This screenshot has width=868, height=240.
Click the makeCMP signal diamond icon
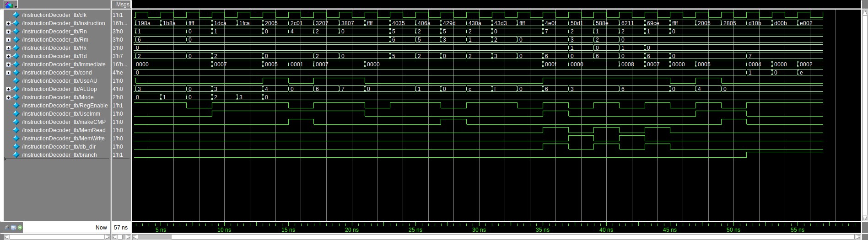(16, 122)
